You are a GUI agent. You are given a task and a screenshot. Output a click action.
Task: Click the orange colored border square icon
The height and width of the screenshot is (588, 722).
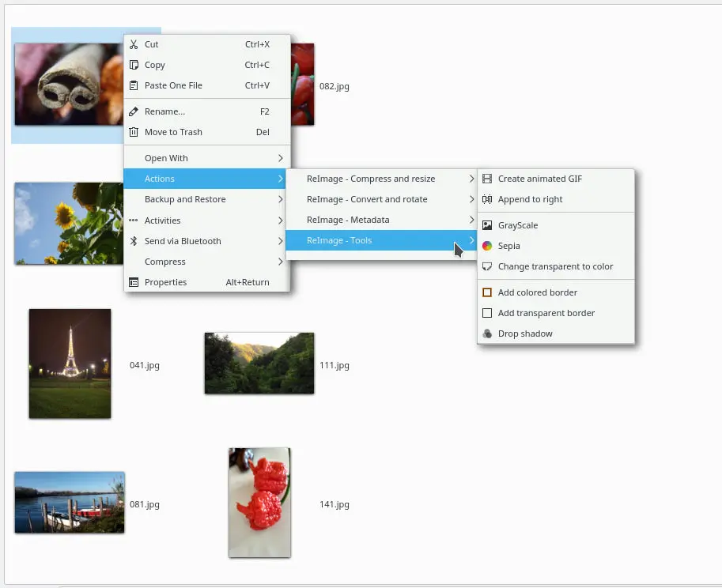tap(487, 292)
